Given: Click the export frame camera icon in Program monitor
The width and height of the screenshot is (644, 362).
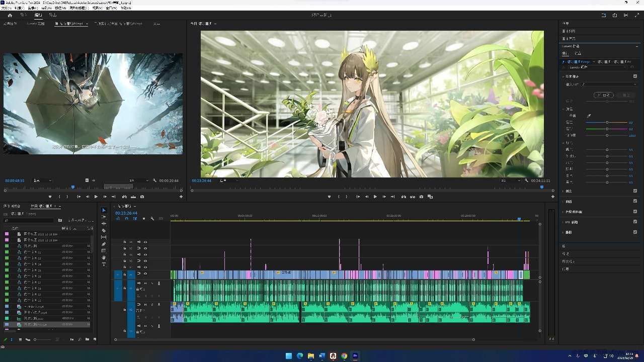Looking at the screenshot, I should [x=421, y=197].
